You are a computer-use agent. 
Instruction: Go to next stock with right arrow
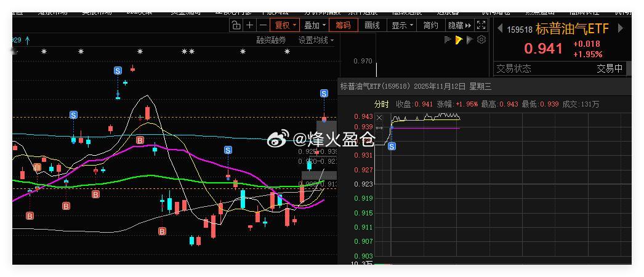(620, 28)
